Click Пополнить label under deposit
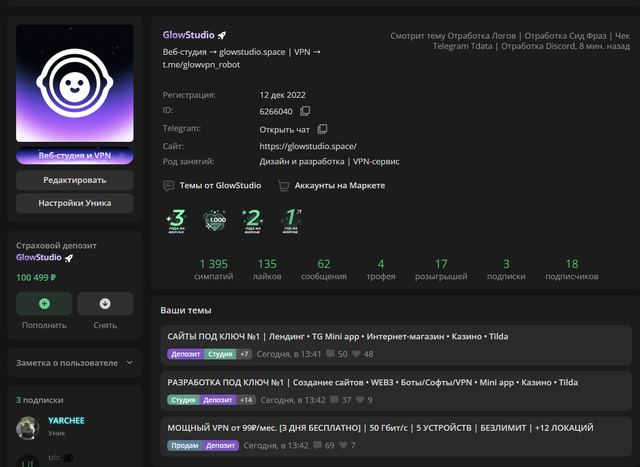The width and height of the screenshot is (640, 467). [x=44, y=325]
